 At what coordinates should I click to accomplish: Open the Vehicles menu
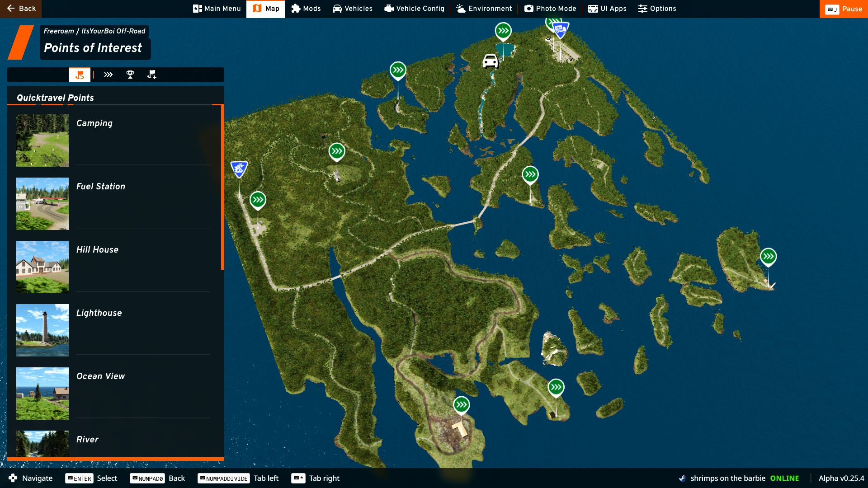(x=353, y=9)
